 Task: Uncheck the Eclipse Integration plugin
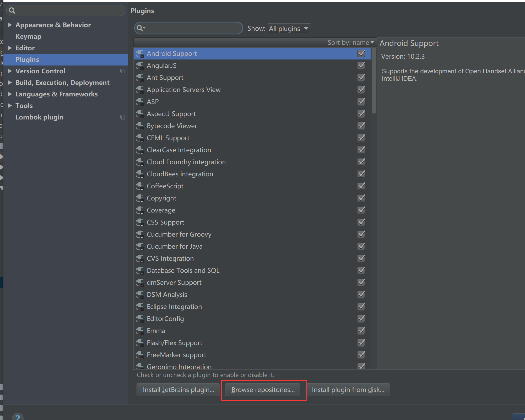(x=361, y=307)
